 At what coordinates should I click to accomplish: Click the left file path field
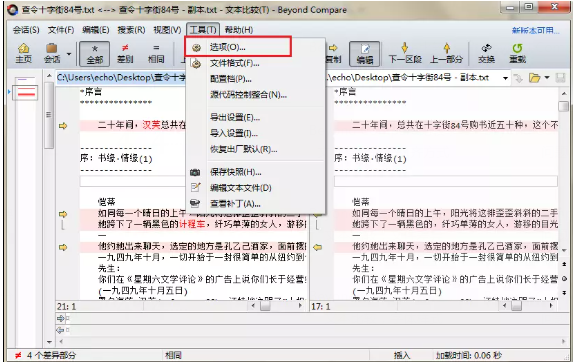click(x=121, y=77)
